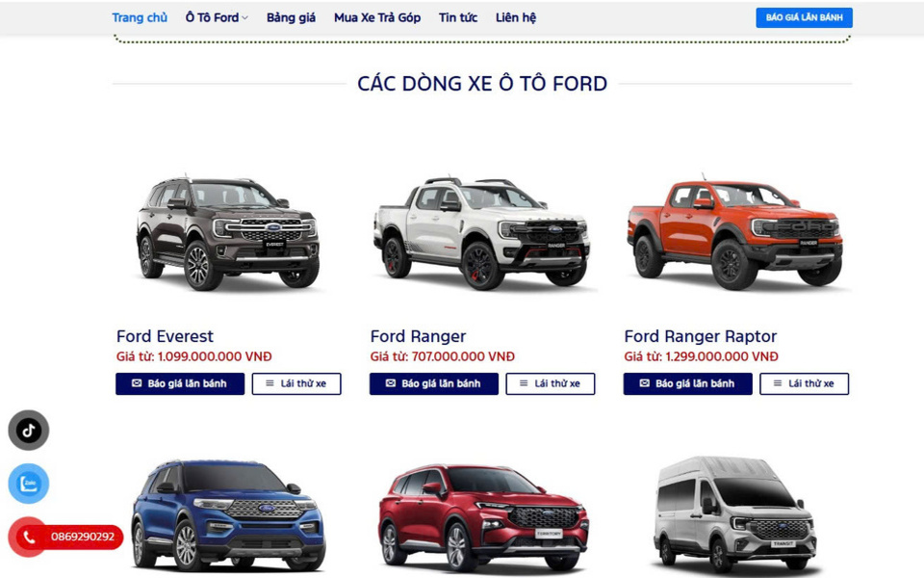Click list icon on Ranger test drive button

point(524,383)
